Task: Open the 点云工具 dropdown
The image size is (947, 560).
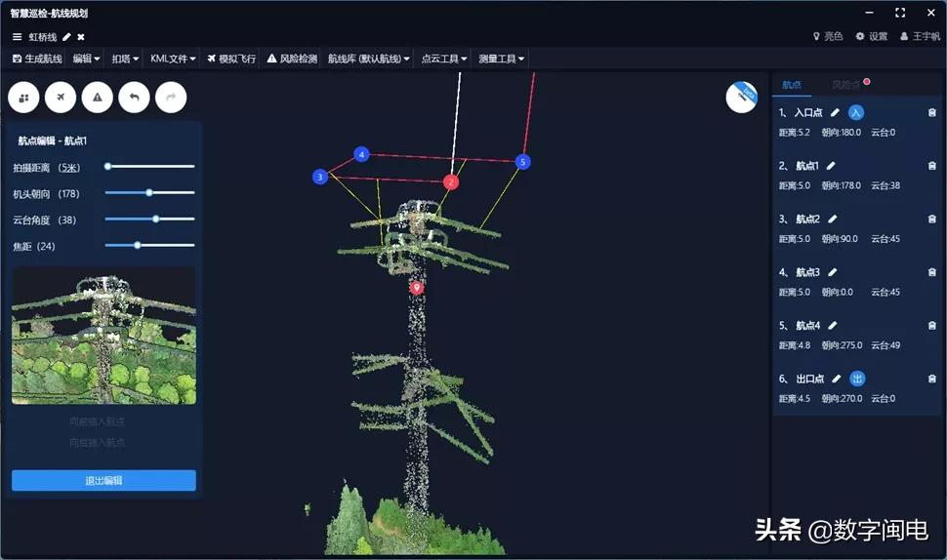Action: tap(444, 59)
